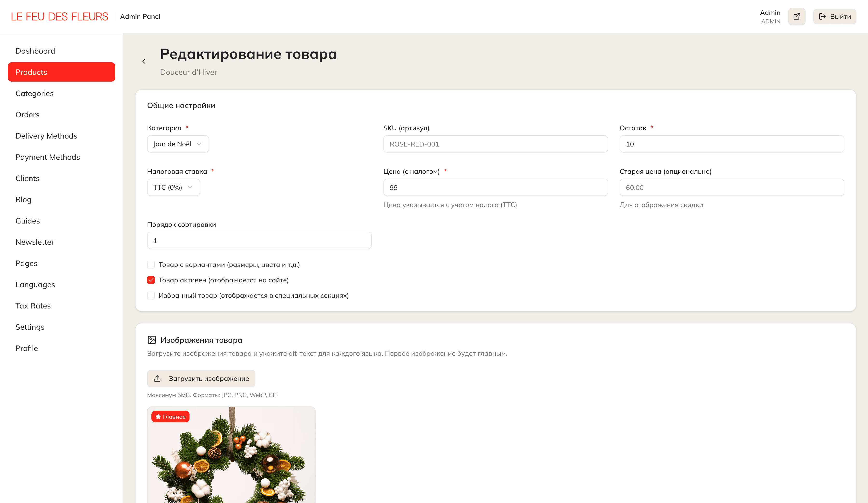Uncheck Товар активен option

click(x=151, y=280)
